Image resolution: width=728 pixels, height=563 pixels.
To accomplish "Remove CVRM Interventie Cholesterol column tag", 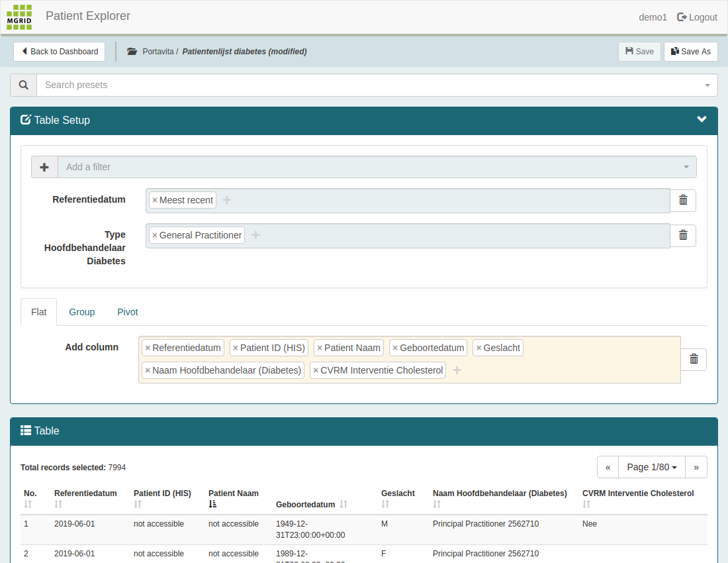I will (316, 370).
